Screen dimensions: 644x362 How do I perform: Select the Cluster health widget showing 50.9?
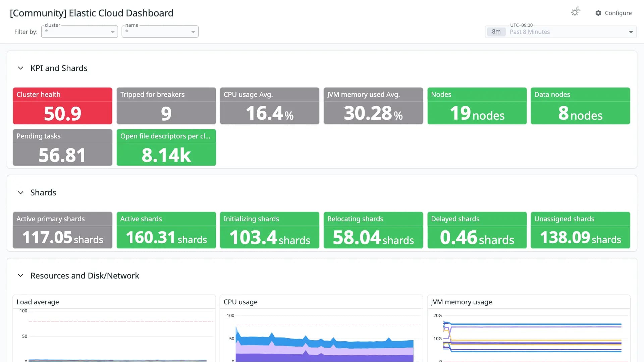(62, 106)
